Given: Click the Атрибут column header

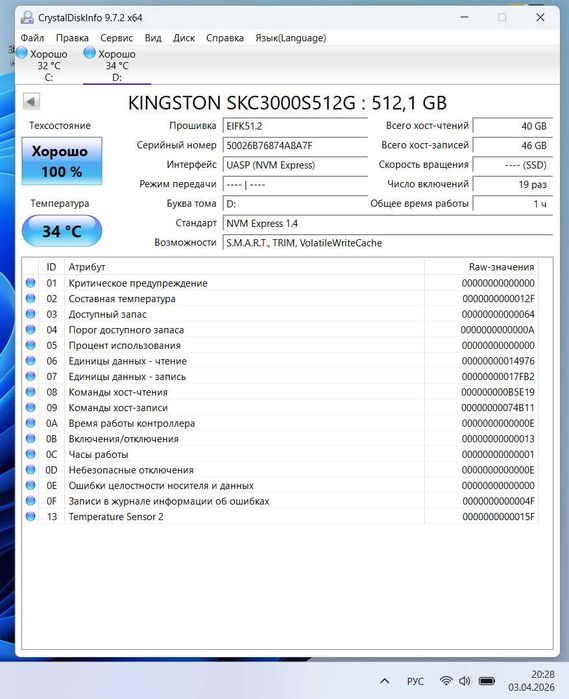Looking at the screenshot, I should tap(244, 267).
